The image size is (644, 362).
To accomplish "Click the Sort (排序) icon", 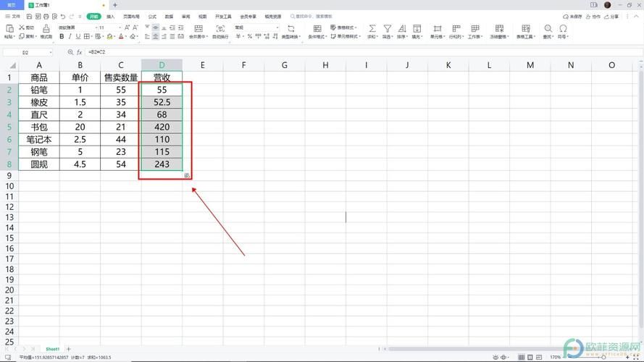I will tap(401, 28).
